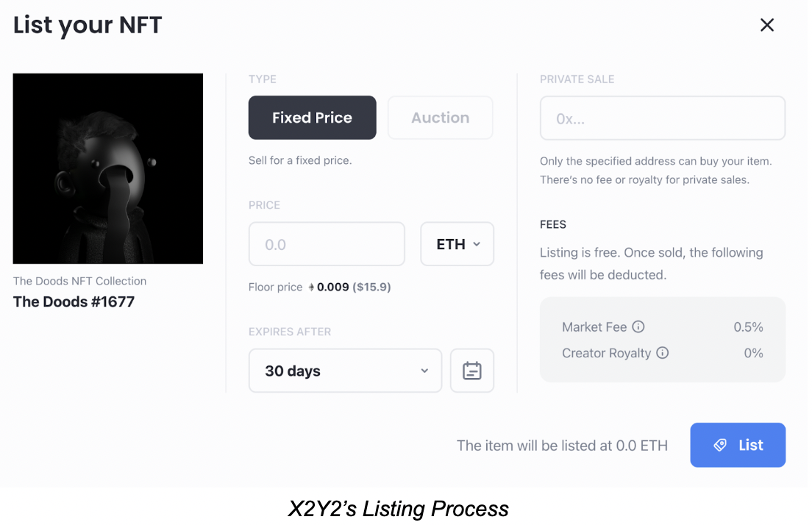This screenshot has height=525, width=812.
Task: Click the Creator Royalty info icon
Action: [x=663, y=353]
